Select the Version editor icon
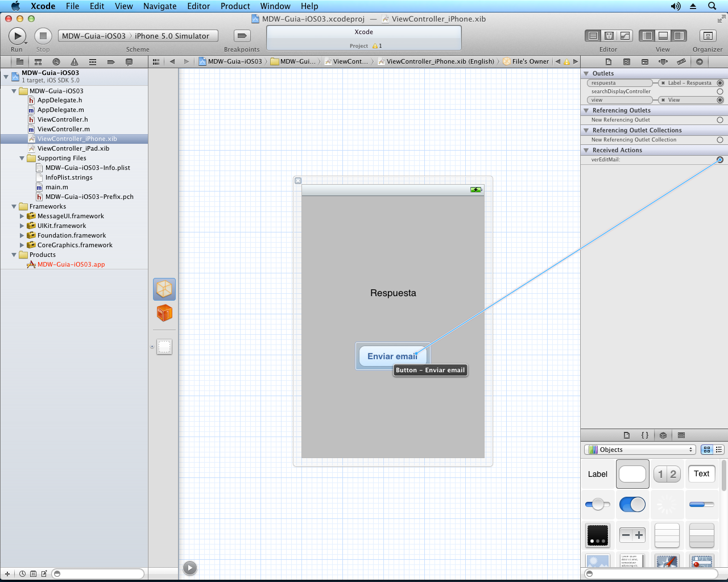This screenshot has height=582, width=728. pos(625,36)
